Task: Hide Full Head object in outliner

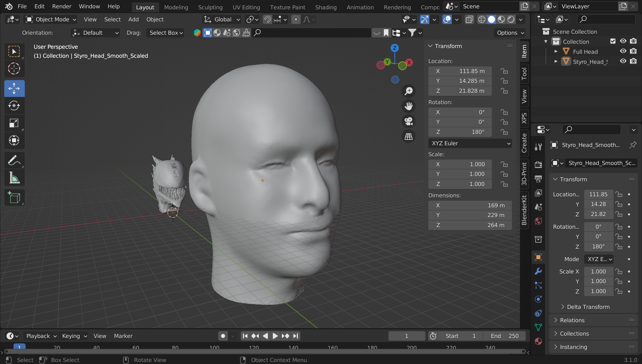Action: pyautogui.click(x=623, y=51)
